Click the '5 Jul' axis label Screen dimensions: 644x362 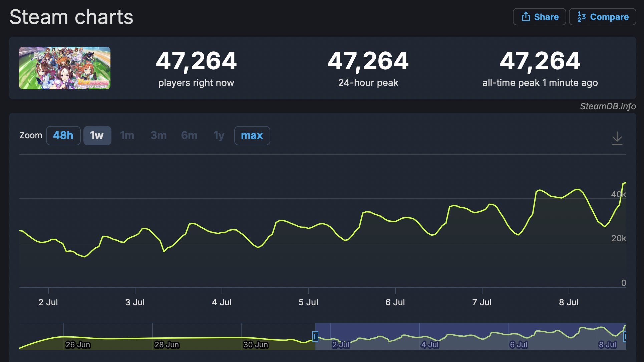pos(308,302)
